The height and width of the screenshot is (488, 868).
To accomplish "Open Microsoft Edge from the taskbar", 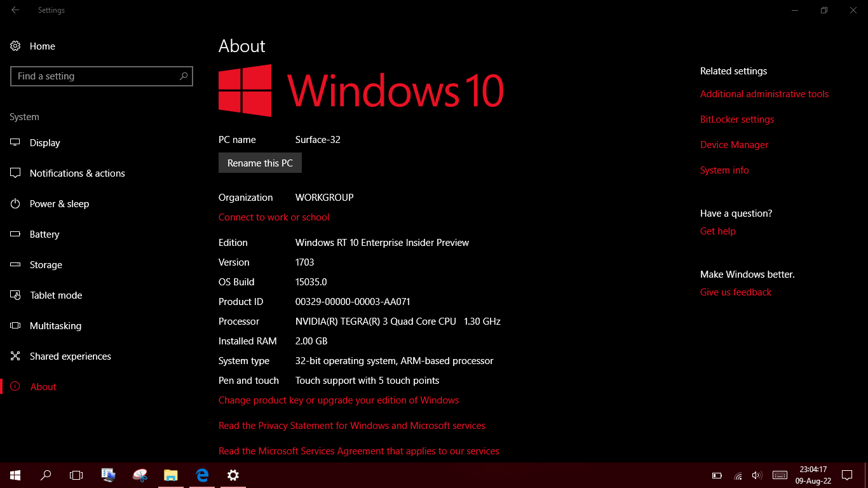I will click(201, 475).
